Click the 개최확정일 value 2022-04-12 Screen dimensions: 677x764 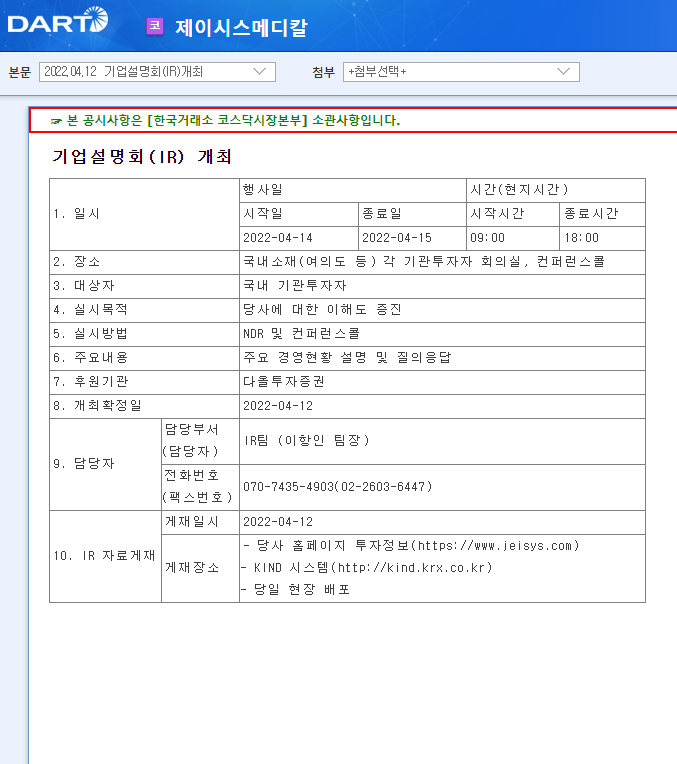(443, 406)
